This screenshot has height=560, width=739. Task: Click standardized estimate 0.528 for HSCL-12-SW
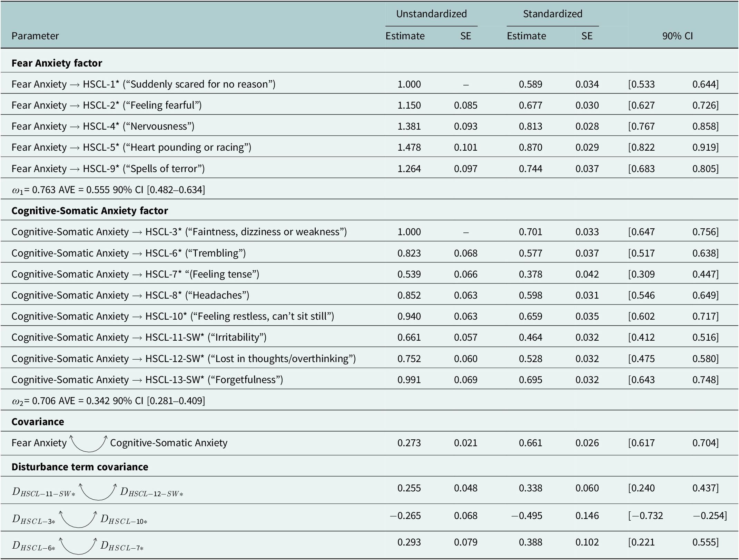click(x=531, y=359)
